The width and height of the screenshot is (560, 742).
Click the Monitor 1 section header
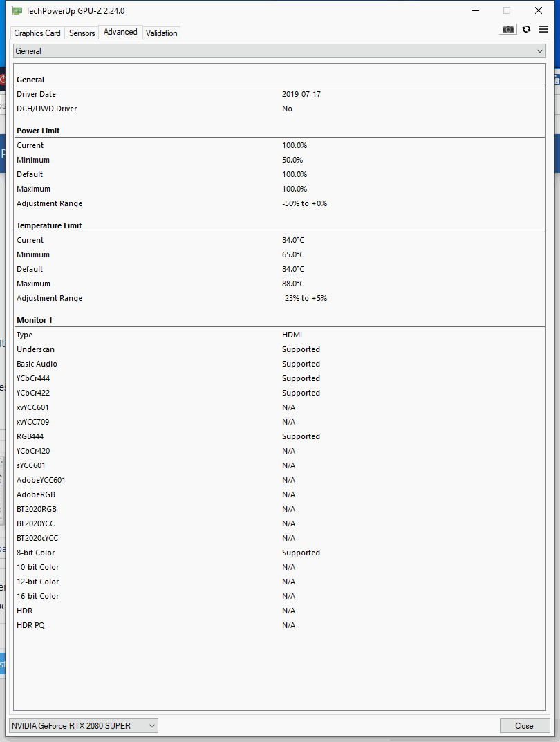[x=35, y=320]
